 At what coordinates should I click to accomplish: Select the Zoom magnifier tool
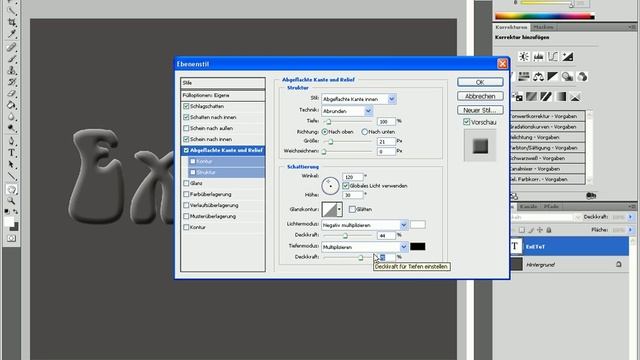point(11,200)
